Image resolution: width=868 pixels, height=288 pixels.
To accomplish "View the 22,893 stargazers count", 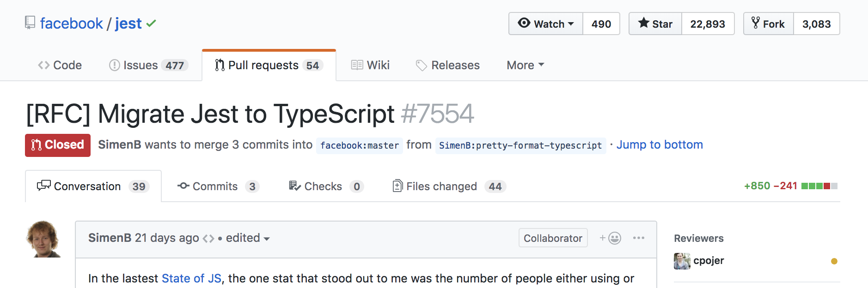I will 708,24.
